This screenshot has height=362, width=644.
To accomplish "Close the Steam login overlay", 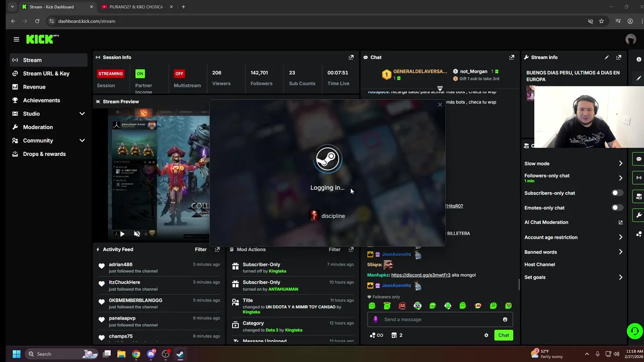I will (440, 105).
